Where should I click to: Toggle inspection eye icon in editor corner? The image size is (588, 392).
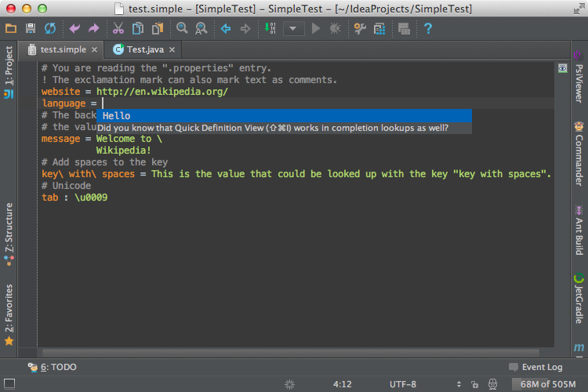click(x=562, y=68)
